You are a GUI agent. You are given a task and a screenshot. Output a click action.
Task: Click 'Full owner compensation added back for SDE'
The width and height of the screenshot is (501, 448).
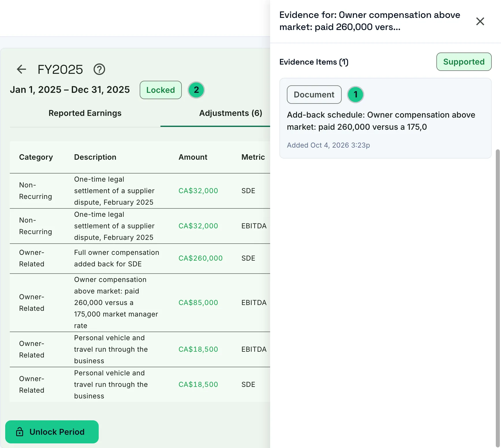click(117, 258)
